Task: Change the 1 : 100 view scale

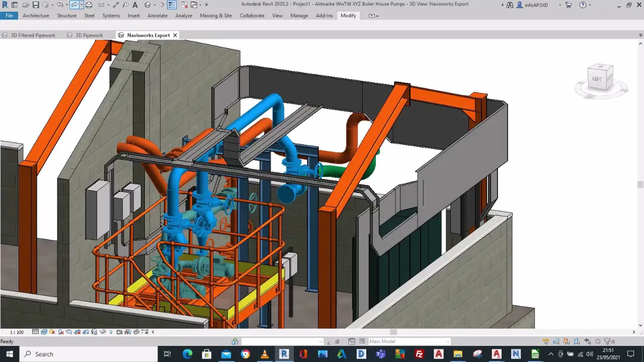Action: coord(17,332)
